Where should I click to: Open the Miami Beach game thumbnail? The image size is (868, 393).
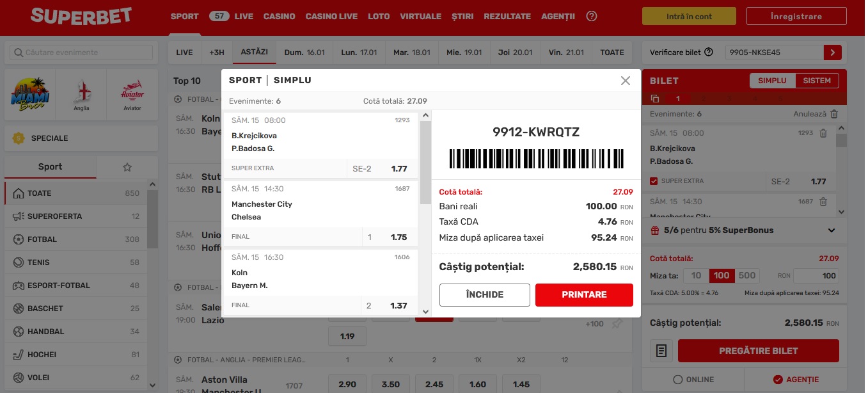[29, 95]
